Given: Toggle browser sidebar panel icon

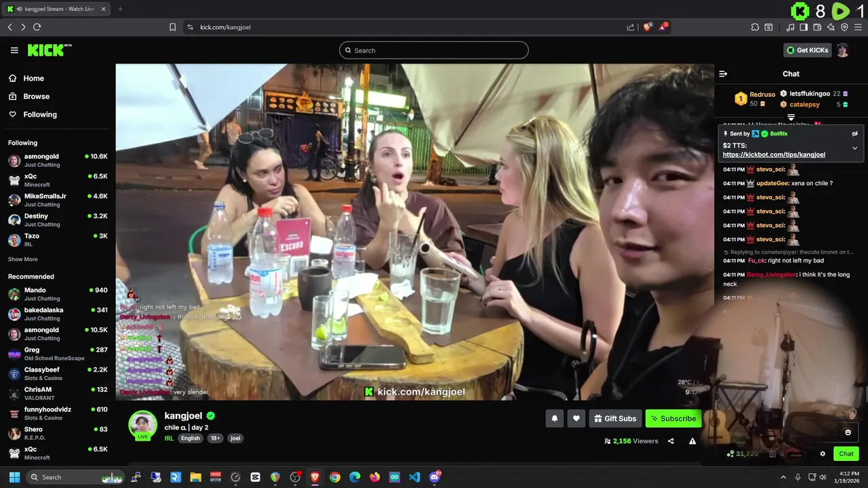Looking at the screenshot, I should (804, 27).
